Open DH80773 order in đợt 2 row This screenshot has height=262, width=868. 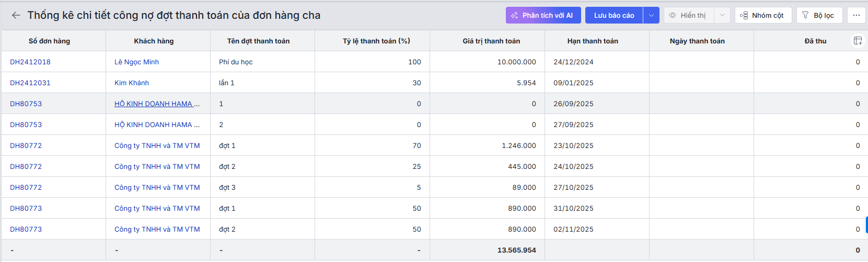pos(26,229)
